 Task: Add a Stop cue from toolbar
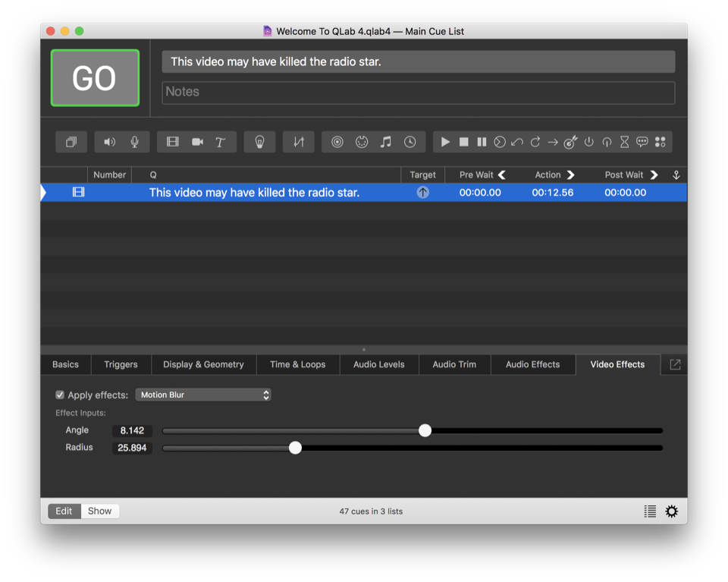coord(463,142)
